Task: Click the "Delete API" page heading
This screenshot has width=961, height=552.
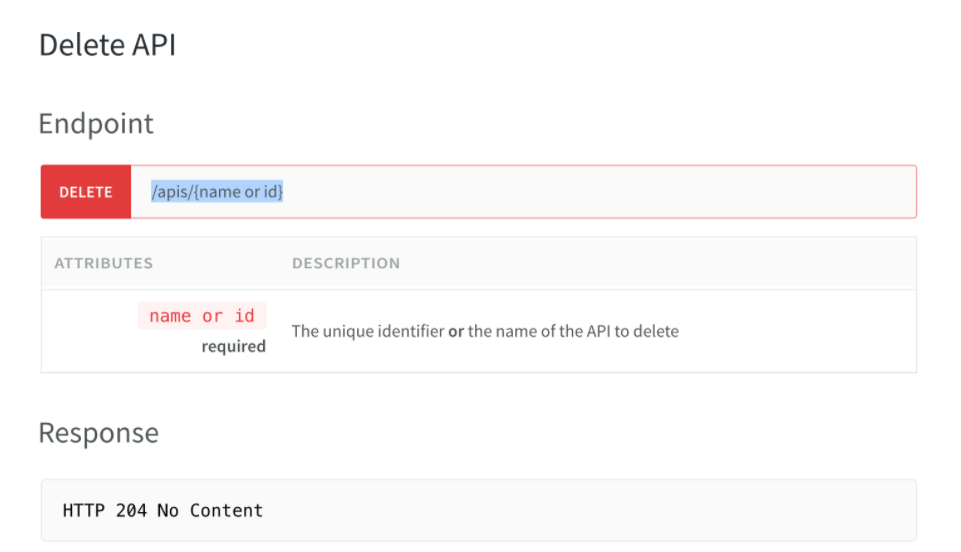Action: [107, 45]
